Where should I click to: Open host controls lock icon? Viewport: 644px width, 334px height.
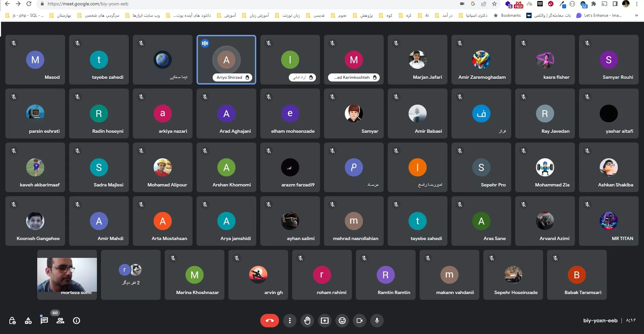coord(12,321)
